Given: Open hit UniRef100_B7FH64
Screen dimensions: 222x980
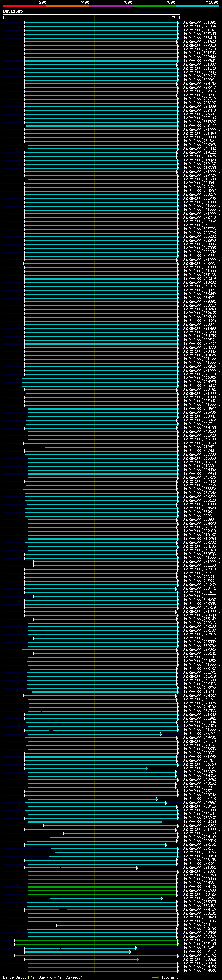Looking at the screenshot, I should coord(199,26).
